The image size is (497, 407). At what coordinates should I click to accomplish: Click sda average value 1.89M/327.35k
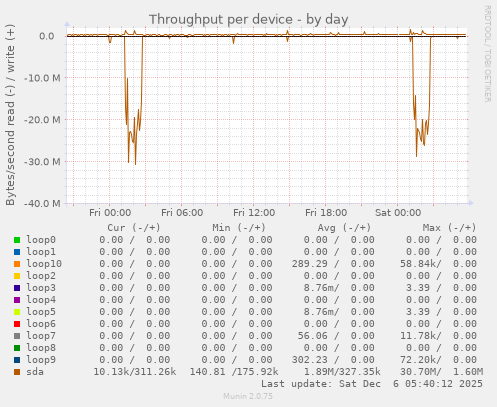[x=342, y=372]
